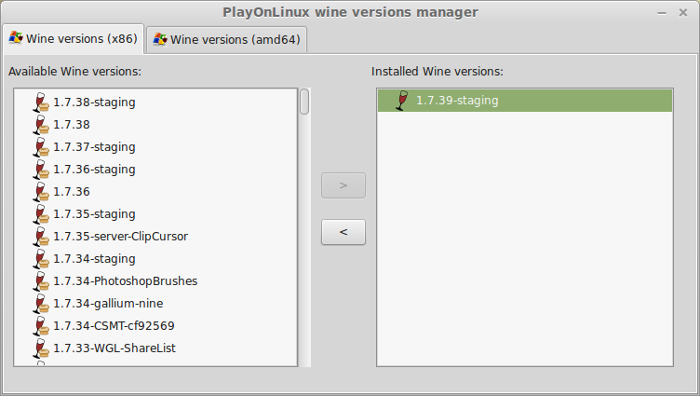Click wine icon beside 1.7.34-CSMT-cf92569
Image resolution: width=700 pixels, height=396 pixels.
(x=41, y=325)
